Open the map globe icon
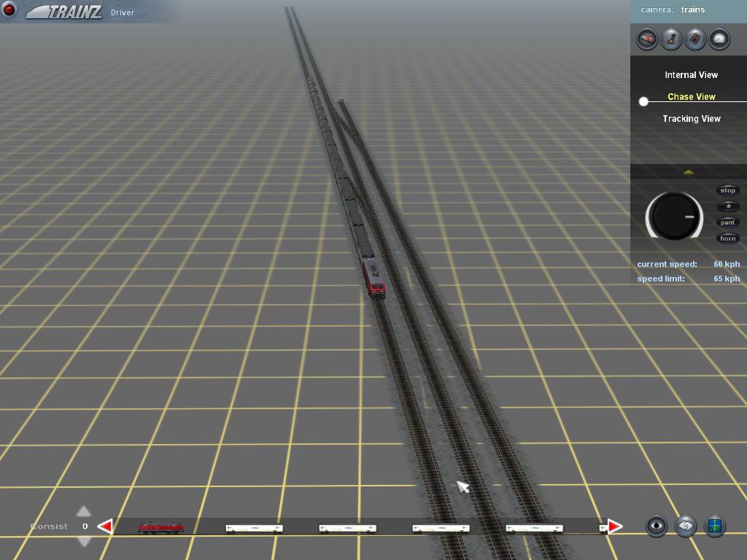This screenshot has height=560, width=747. pyautogui.click(x=715, y=526)
